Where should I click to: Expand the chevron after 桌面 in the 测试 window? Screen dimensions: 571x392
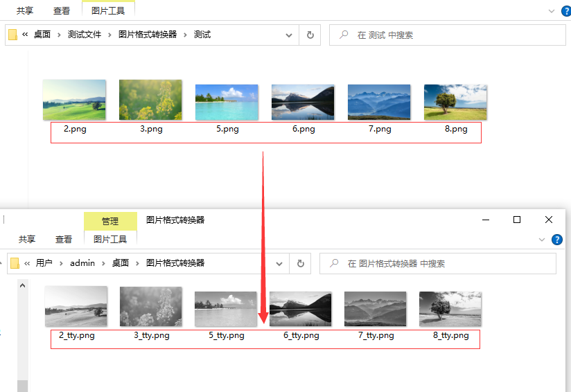[x=59, y=35]
